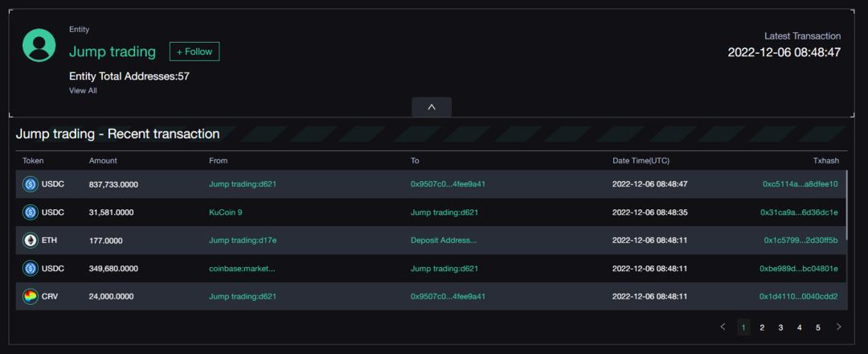
Task: Switch to page 5 of transactions
Action: [818, 327]
